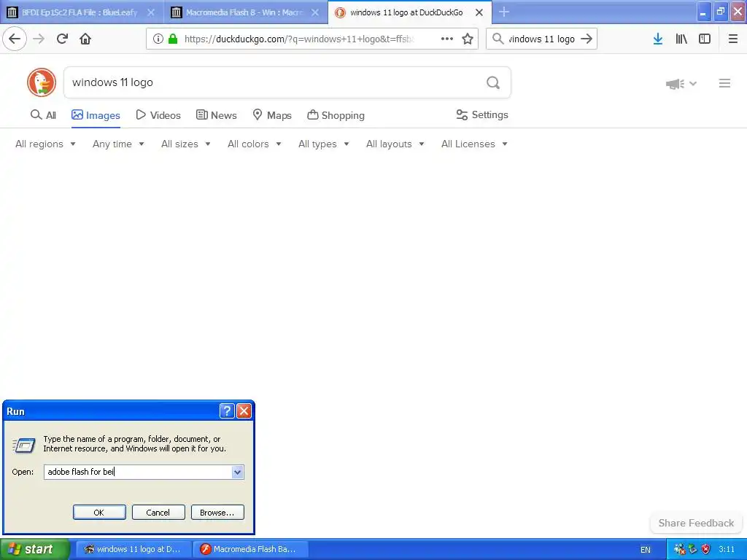Click the EN language indicator
The image size is (747, 560).
click(x=646, y=550)
